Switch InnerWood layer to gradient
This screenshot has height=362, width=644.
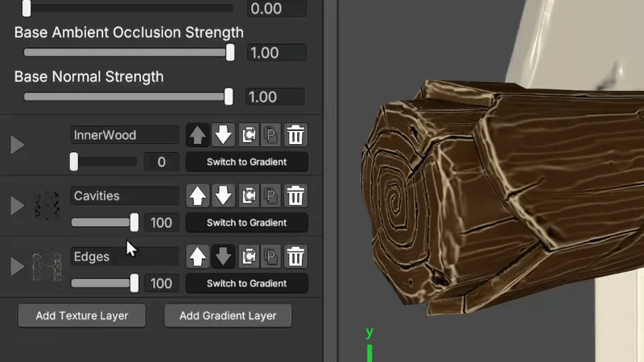[x=246, y=162]
